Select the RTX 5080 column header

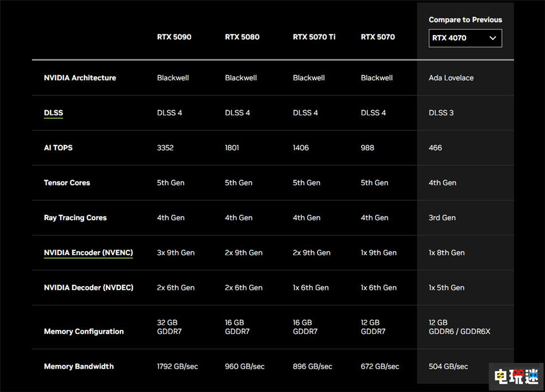pyautogui.click(x=242, y=37)
